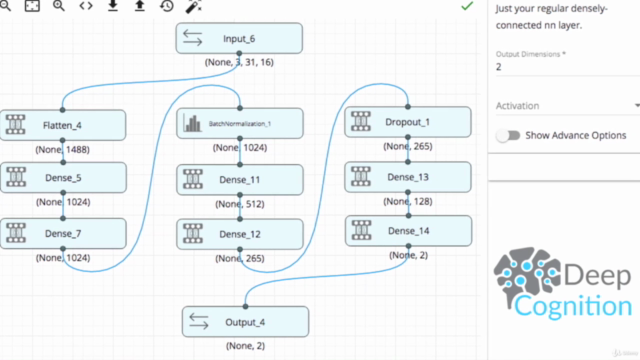640x360 pixels.
Task: Toggle the Show Advance Options switch
Action: pyautogui.click(x=508, y=135)
